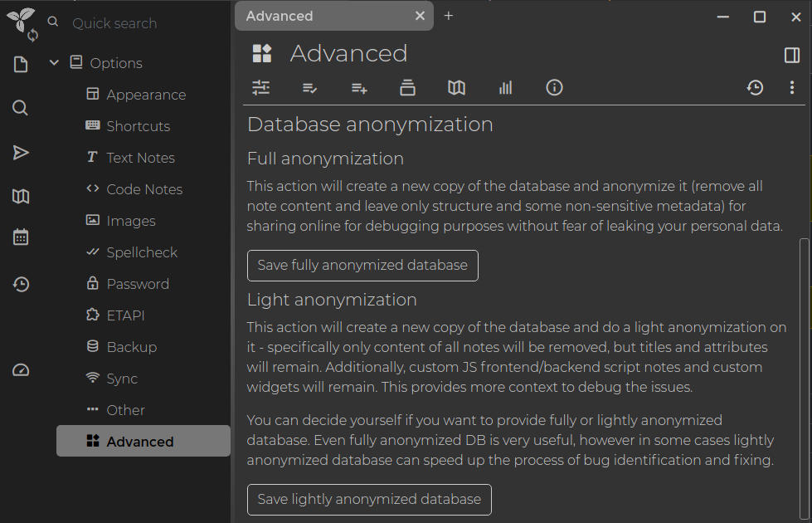
Task: Open the calendar icon in the sidebar
Action: pos(21,237)
